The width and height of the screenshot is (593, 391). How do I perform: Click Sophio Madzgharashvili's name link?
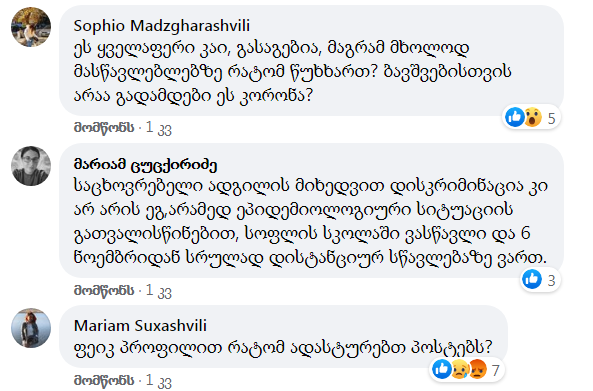(x=161, y=26)
